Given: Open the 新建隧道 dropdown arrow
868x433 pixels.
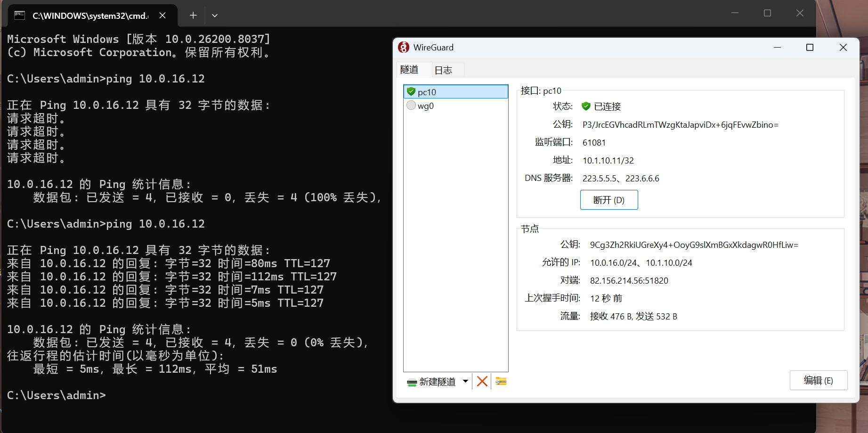Looking at the screenshot, I should pyautogui.click(x=465, y=381).
